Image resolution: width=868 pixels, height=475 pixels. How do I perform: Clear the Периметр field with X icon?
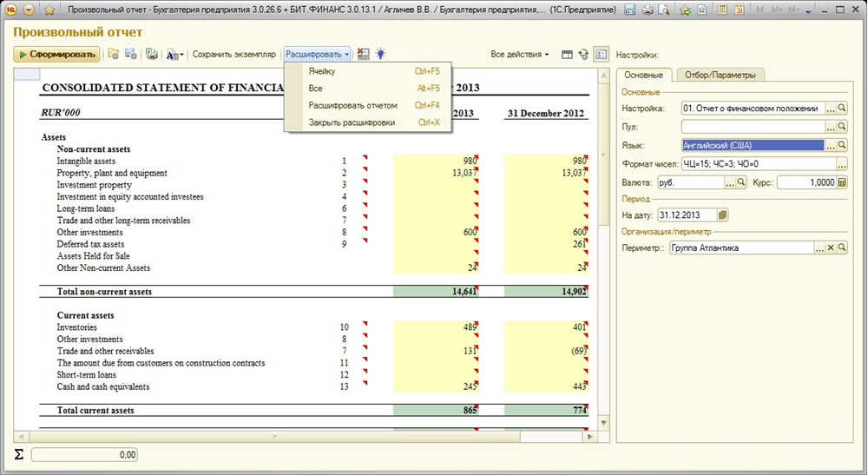click(831, 248)
